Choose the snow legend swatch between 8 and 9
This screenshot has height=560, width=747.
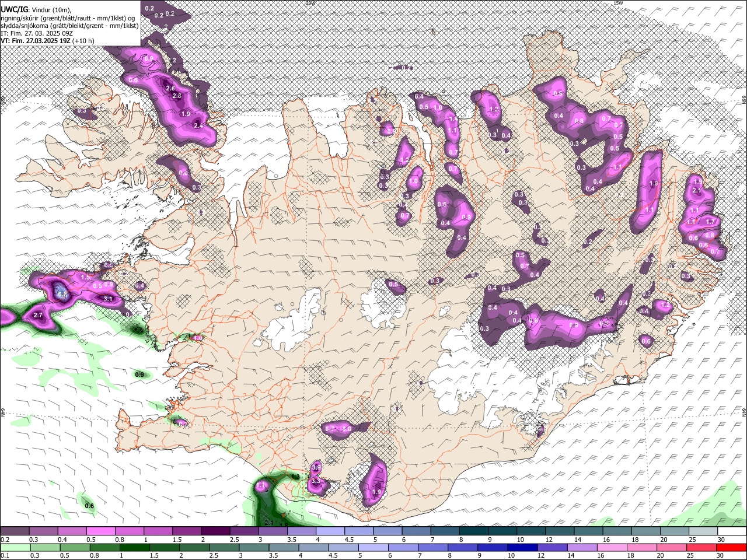tap(474, 531)
